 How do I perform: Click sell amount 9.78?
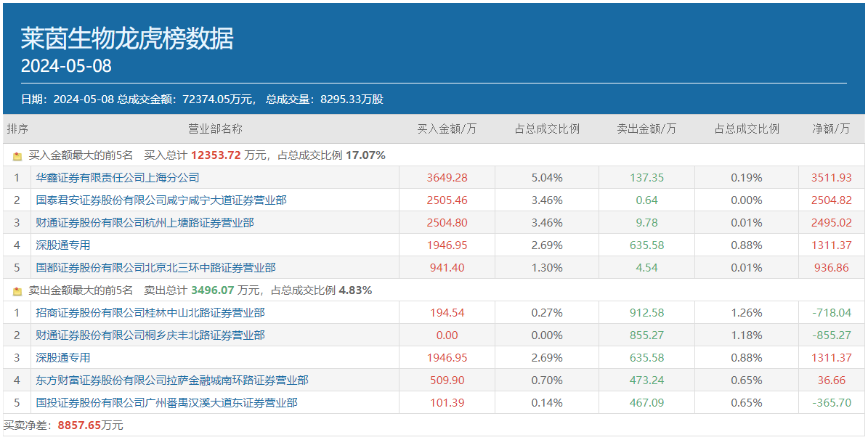point(647,222)
